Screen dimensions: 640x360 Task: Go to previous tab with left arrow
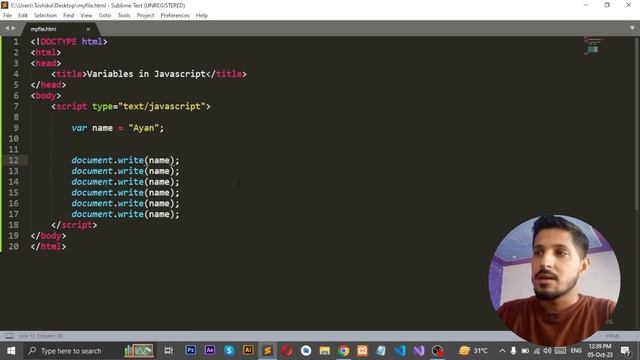[7, 28]
